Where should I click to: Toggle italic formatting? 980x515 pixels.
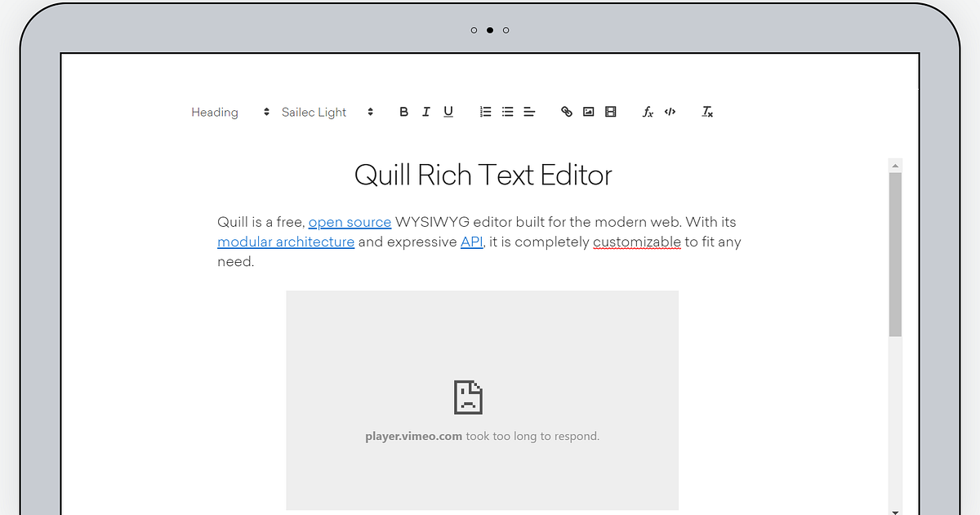click(425, 111)
